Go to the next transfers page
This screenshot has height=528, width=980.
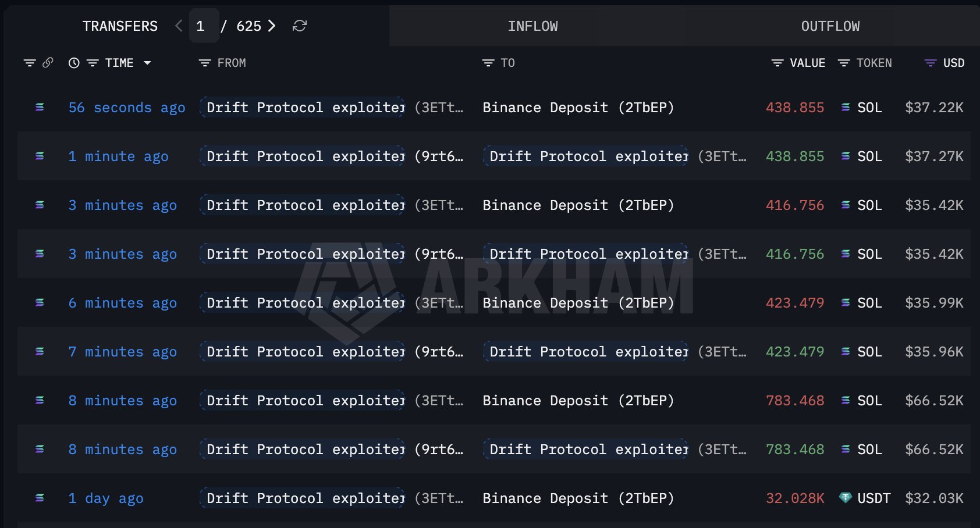[x=272, y=26]
